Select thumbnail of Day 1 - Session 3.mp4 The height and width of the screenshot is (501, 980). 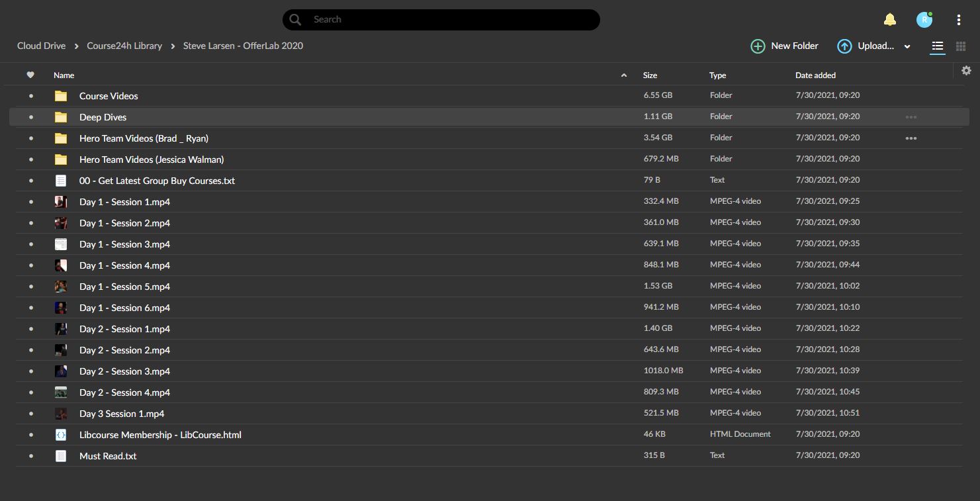coord(61,244)
